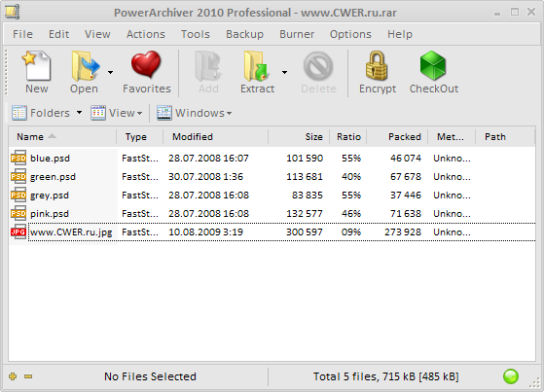Sort by the Name column header

pyautogui.click(x=62, y=137)
